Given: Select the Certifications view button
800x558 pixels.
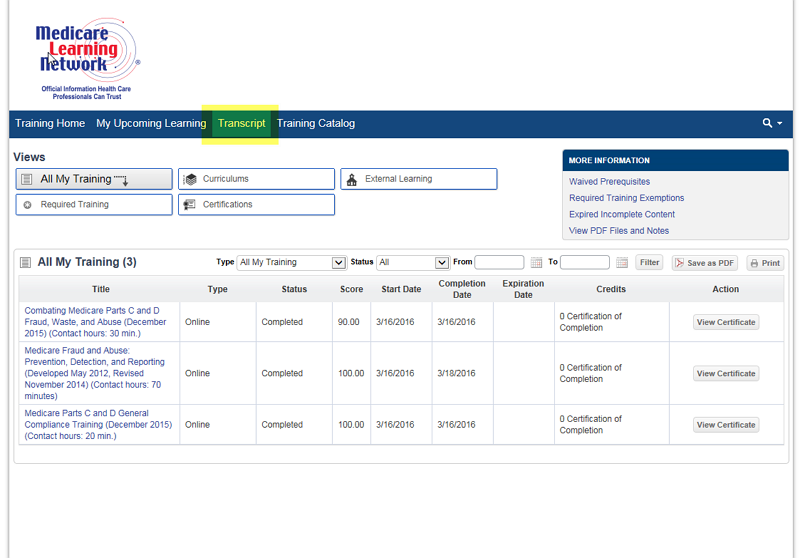Looking at the screenshot, I should (256, 205).
